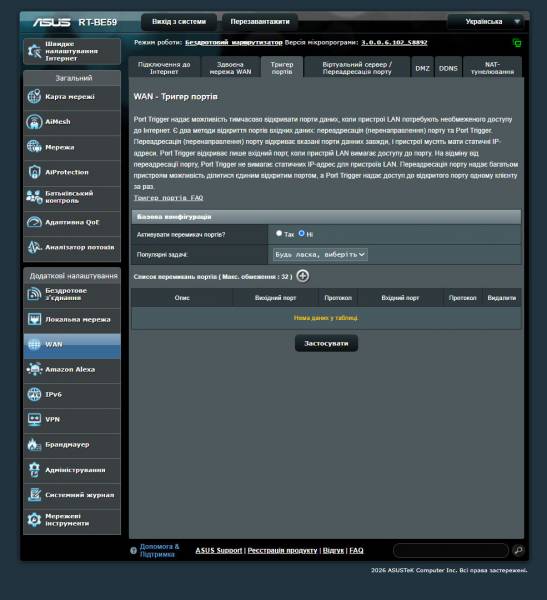Click Перезавантажити reboot button

(x=260, y=22)
